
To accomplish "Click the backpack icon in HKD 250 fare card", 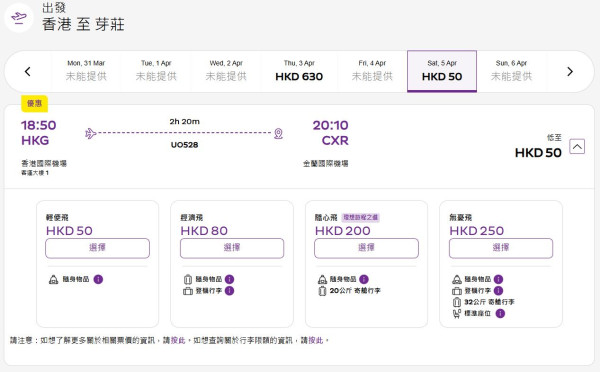I will point(457,279).
